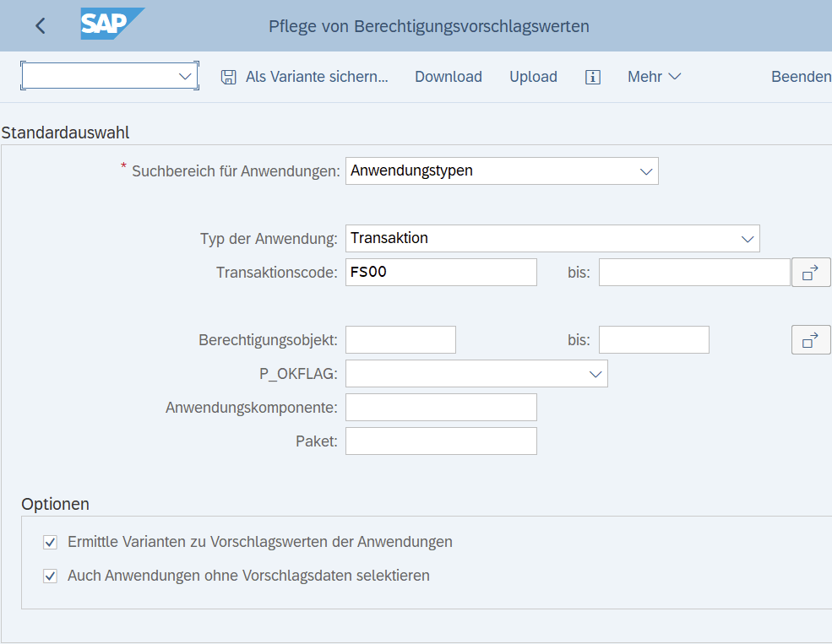Screen dimensions: 832x644
Task: Open the Mehr menu
Action: click(654, 77)
